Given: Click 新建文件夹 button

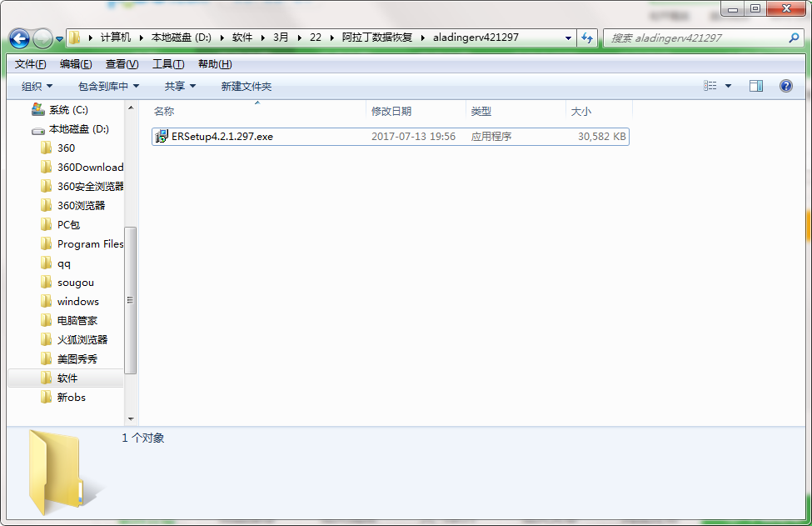Looking at the screenshot, I should [246, 86].
